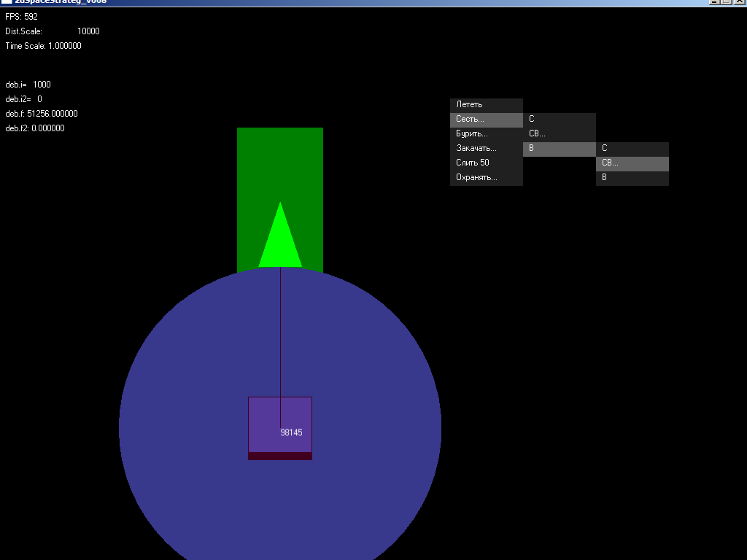Viewport: 747px width, 560px height.
Task: Select Слить 50 in the context menu
Action: point(486,163)
